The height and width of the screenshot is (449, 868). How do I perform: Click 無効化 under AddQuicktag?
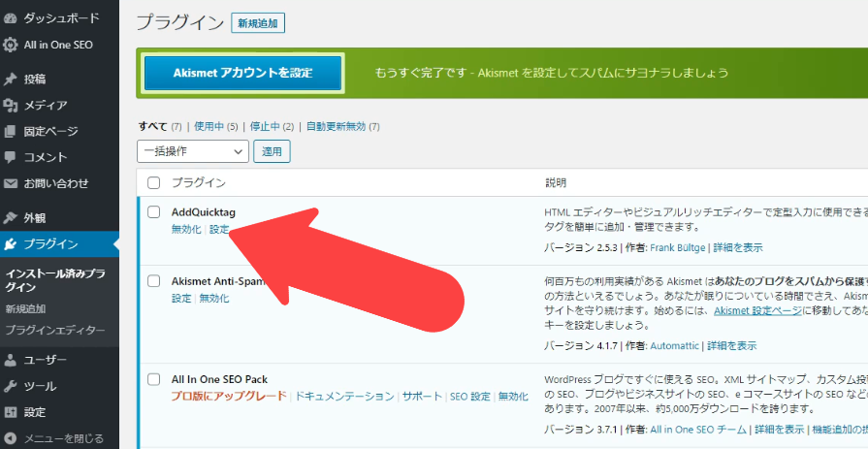pyautogui.click(x=186, y=229)
